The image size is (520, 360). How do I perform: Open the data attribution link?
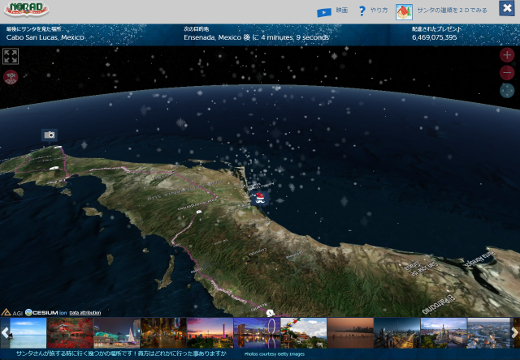pyautogui.click(x=85, y=313)
